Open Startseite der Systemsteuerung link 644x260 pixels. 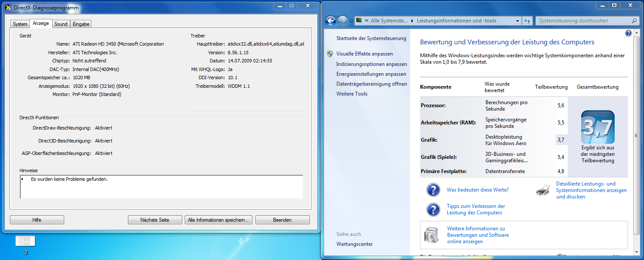(371, 38)
